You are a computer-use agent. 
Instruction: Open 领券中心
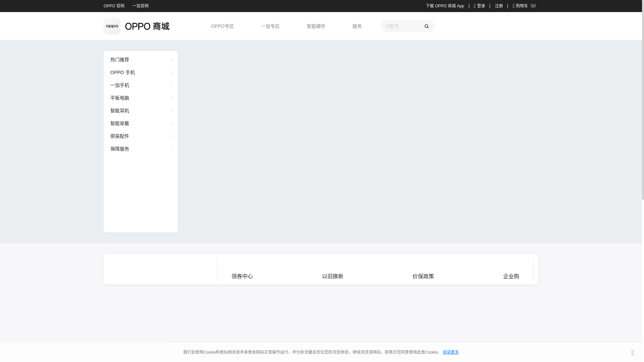click(x=242, y=276)
